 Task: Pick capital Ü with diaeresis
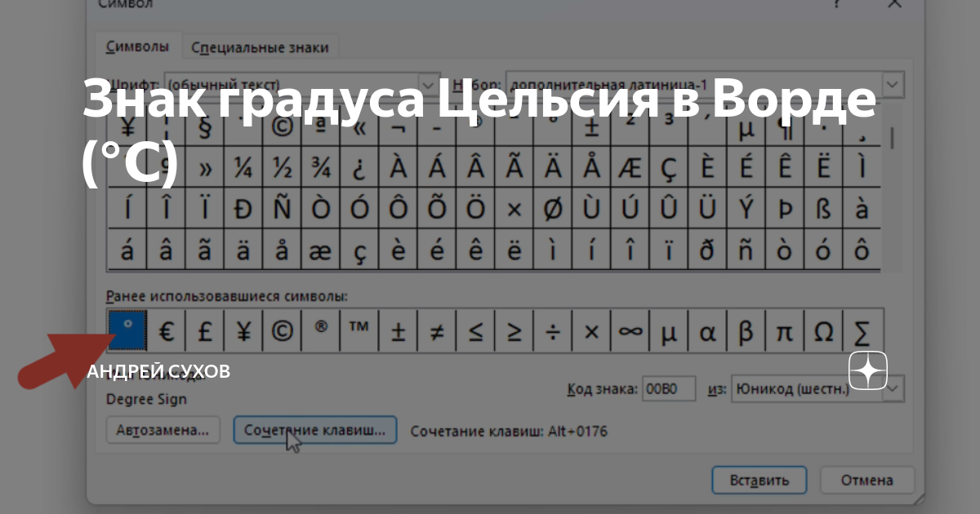tap(707, 209)
